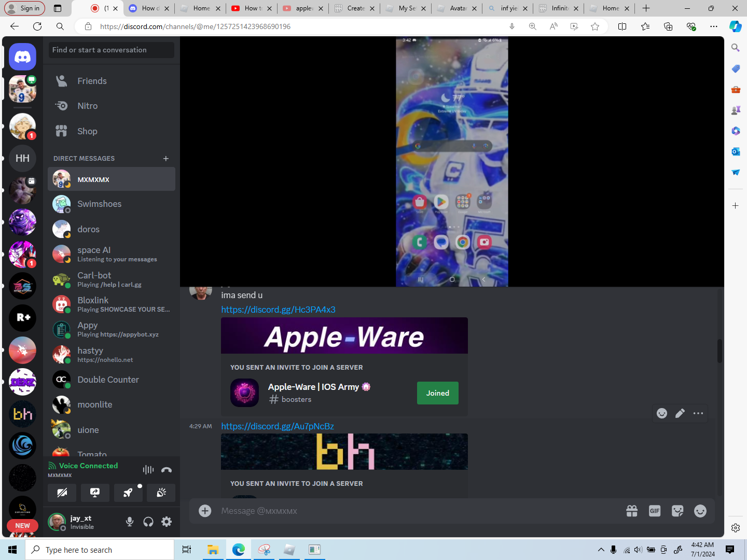Switch to the "applev" tab
This screenshot has height=560, width=747.
[303, 8]
